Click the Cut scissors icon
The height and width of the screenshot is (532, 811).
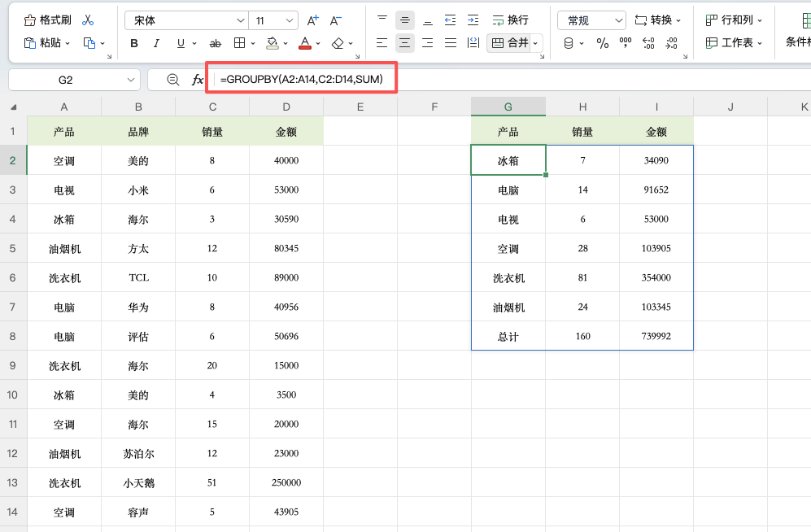click(88, 20)
